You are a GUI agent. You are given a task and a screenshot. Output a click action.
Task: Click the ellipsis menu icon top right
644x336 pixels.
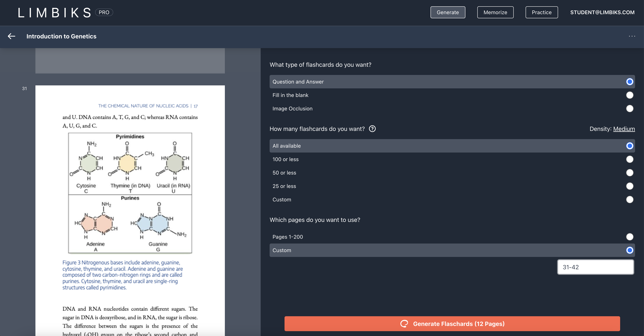(632, 36)
